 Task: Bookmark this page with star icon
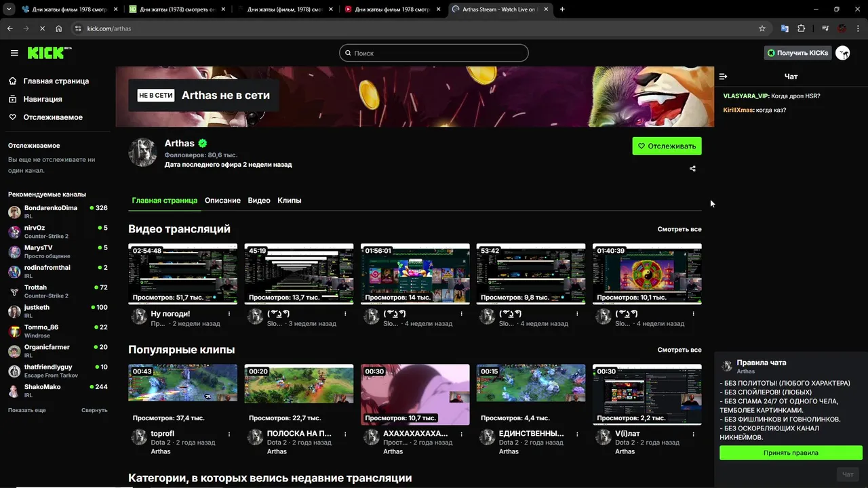pyautogui.click(x=762, y=28)
